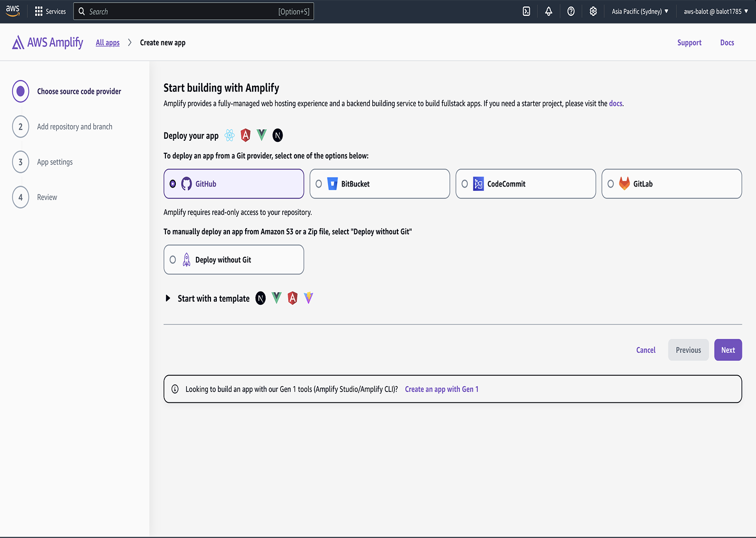Open the Asia Pacific (Sydney) region dropdown

click(640, 12)
